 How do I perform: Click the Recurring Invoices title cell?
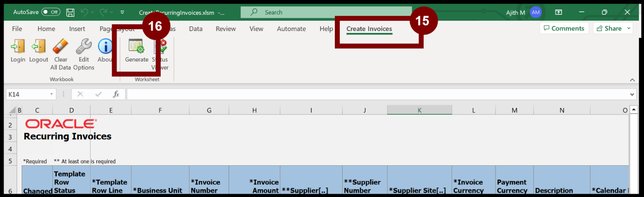(68, 136)
